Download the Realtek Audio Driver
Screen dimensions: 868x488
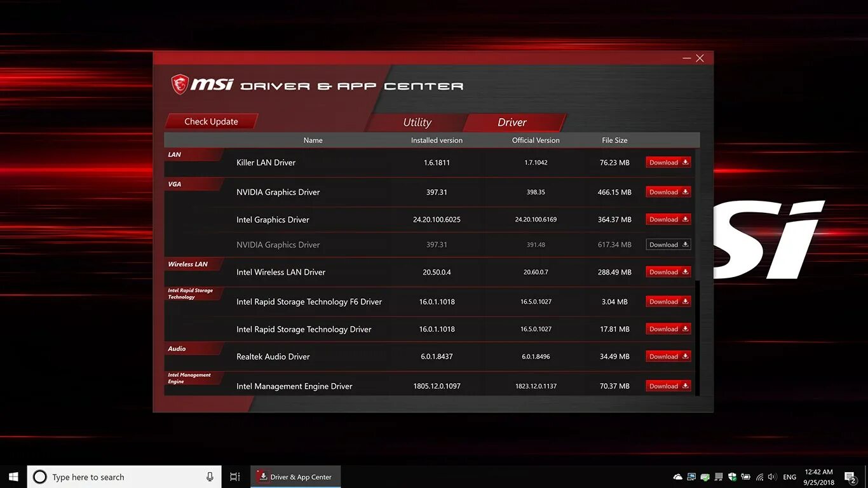click(x=668, y=356)
